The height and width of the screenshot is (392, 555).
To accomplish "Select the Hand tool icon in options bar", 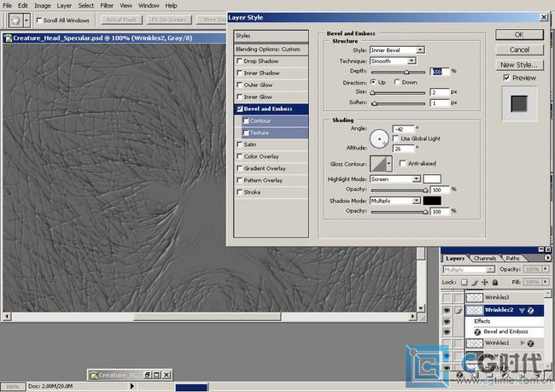I will [x=15, y=20].
